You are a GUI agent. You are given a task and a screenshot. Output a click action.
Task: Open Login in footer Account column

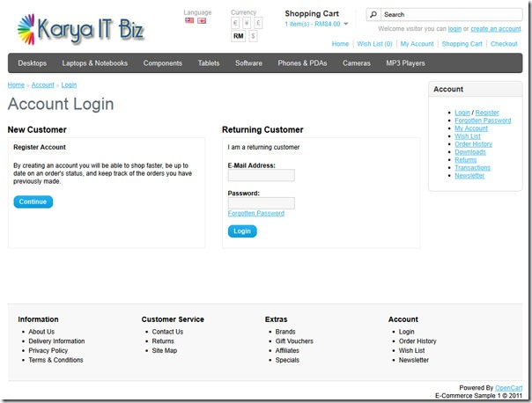pos(406,332)
